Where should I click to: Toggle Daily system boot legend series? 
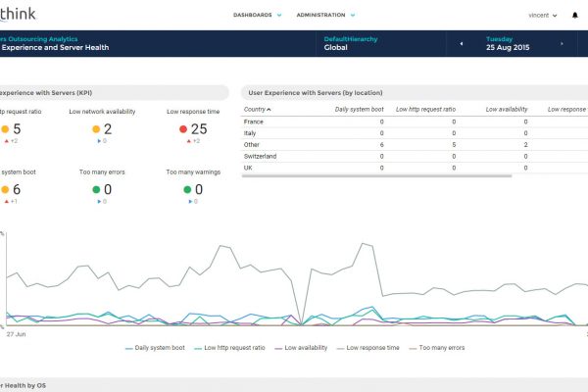click(155, 348)
